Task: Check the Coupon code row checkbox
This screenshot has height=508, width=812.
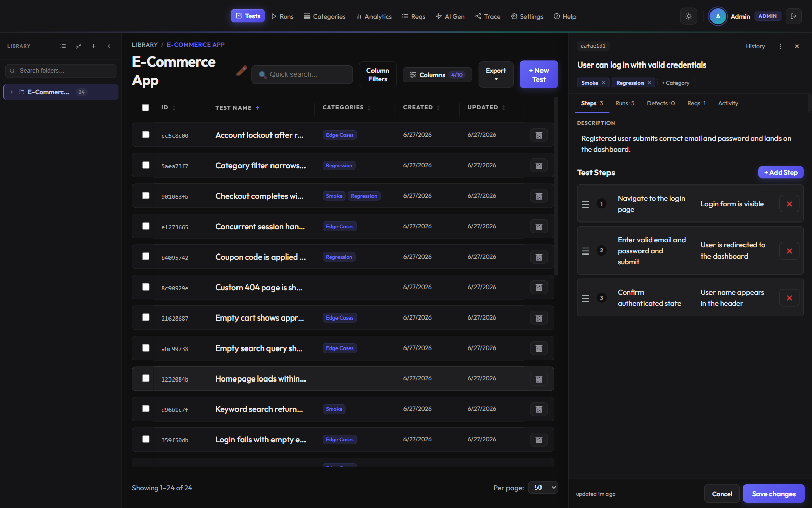Action: [146, 257]
